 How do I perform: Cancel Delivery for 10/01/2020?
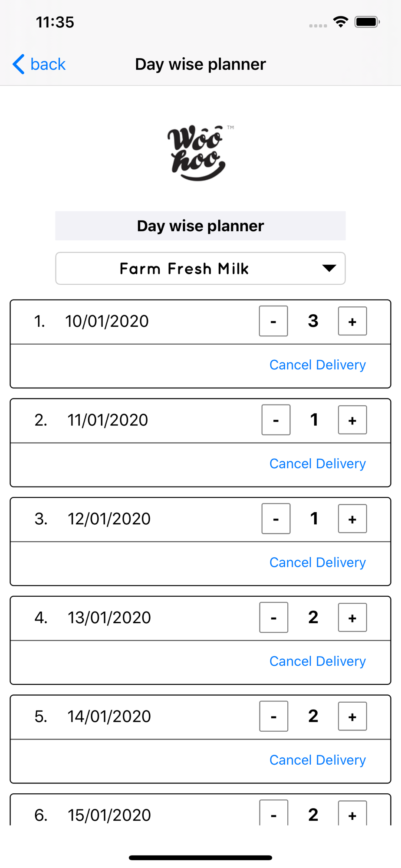[317, 365]
